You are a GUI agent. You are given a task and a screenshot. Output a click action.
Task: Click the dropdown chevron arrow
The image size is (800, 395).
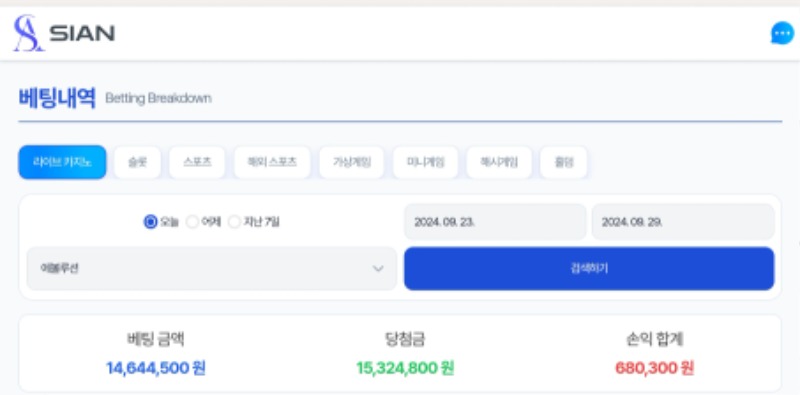click(x=378, y=268)
